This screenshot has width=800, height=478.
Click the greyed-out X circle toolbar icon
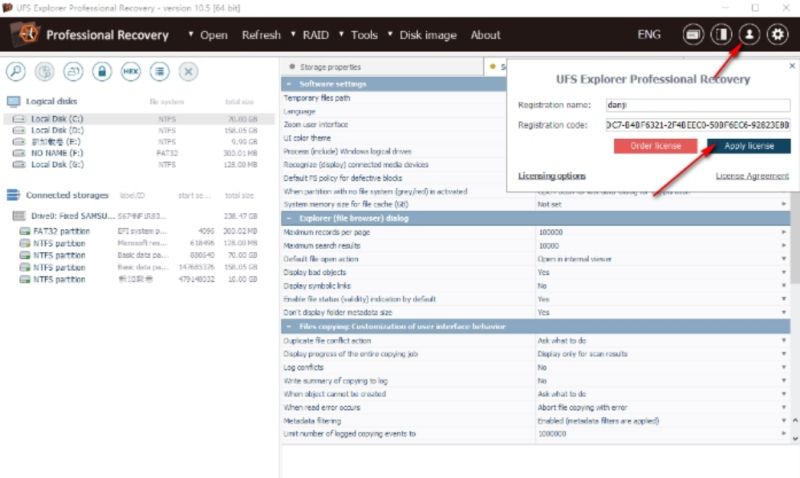188,71
